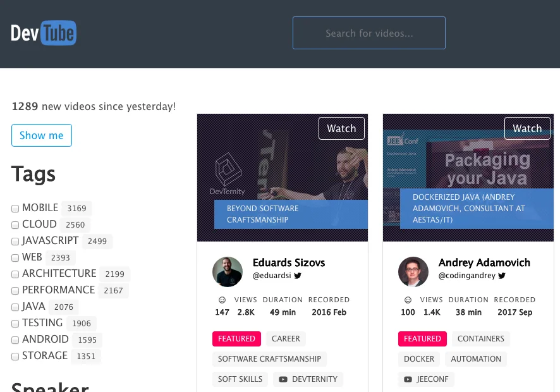Screen dimensions: 560x392
Task: Select the SOFTWARE CRAFTSMANSHIP tag
Action: pos(269,359)
